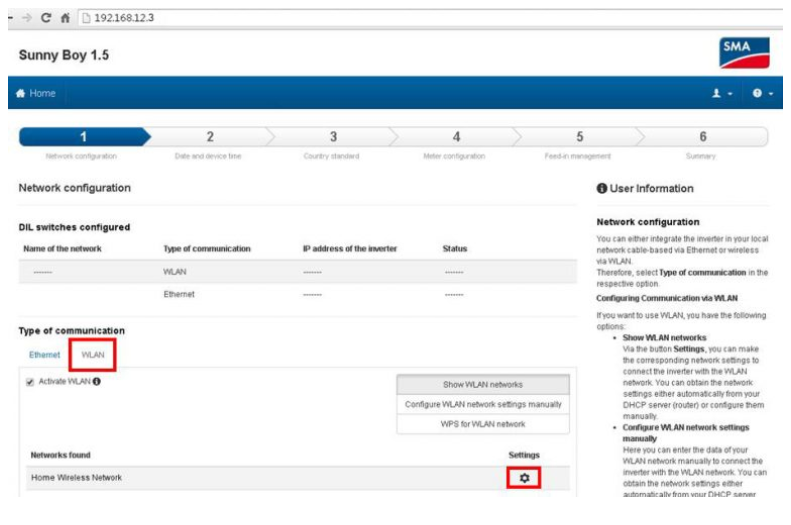The image size is (791, 525).
Task: Select step 6 Summary
Action: [703, 137]
